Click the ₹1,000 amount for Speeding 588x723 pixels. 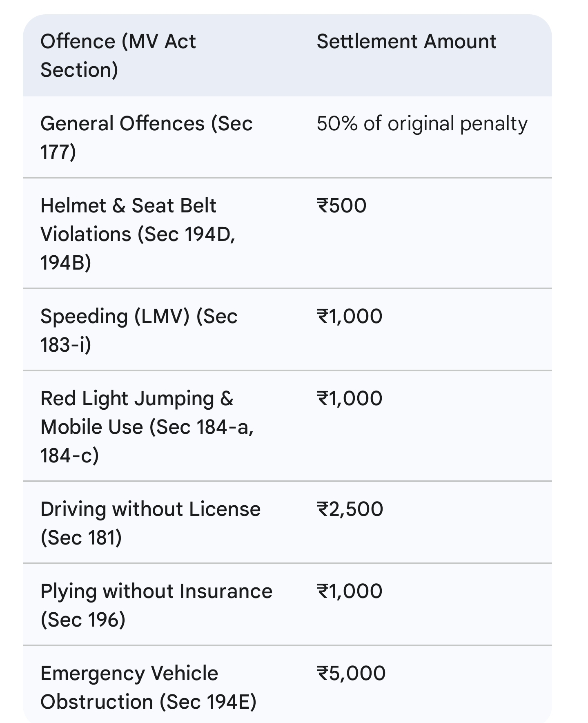point(350,317)
